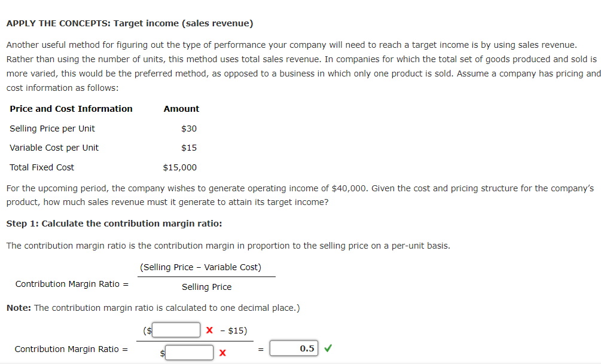Select the heading 'APPLY THE CONCEPTS: Target income (sales revenue)'
The height and width of the screenshot is (364, 601).
130,23
